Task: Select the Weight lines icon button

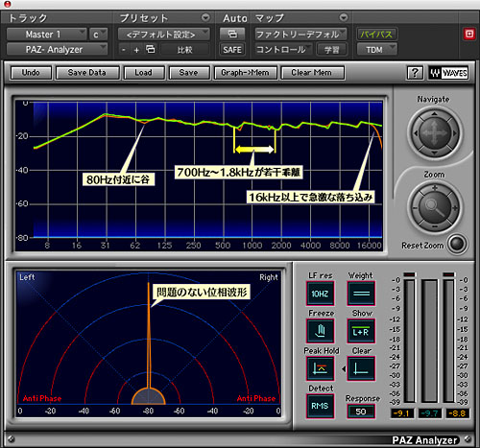Action: pos(361,294)
